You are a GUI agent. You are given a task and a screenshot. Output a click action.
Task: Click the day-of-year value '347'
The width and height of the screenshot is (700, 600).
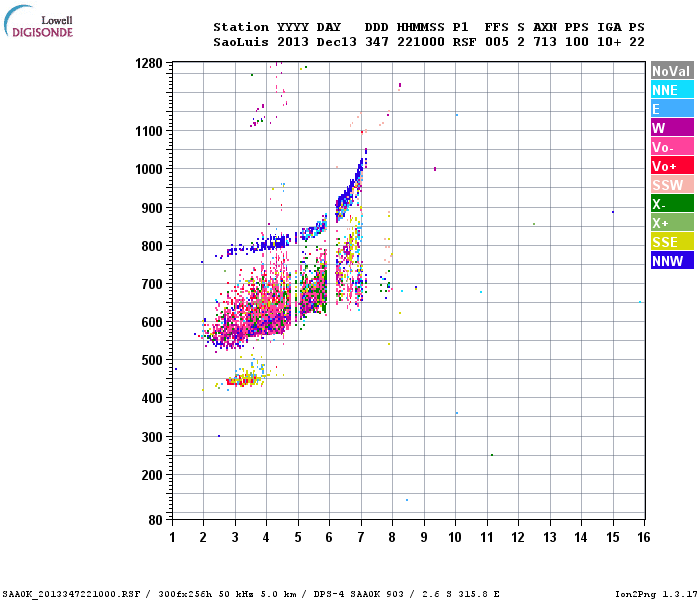coord(376,42)
